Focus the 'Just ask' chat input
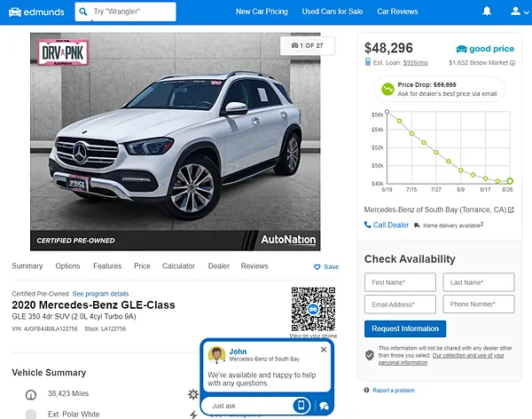The height and width of the screenshot is (419, 532). tap(247, 406)
